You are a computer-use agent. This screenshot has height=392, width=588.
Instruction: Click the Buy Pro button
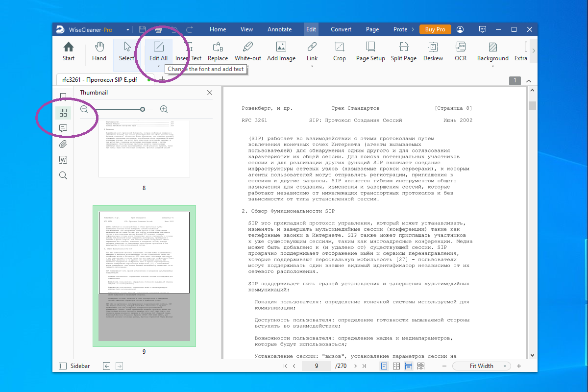tap(435, 29)
